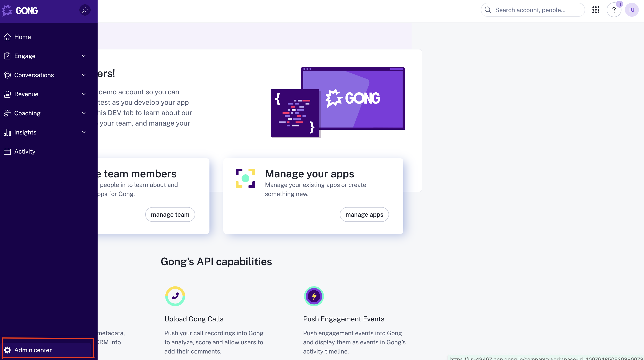This screenshot has height=360, width=644.
Task: Select the Insights menu label
Action: click(x=25, y=132)
